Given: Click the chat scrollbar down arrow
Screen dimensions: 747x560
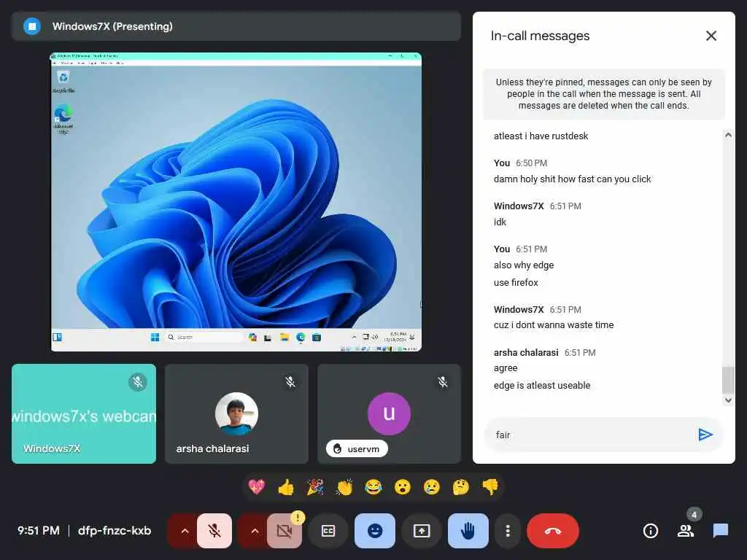Looking at the screenshot, I should [x=728, y=400].
